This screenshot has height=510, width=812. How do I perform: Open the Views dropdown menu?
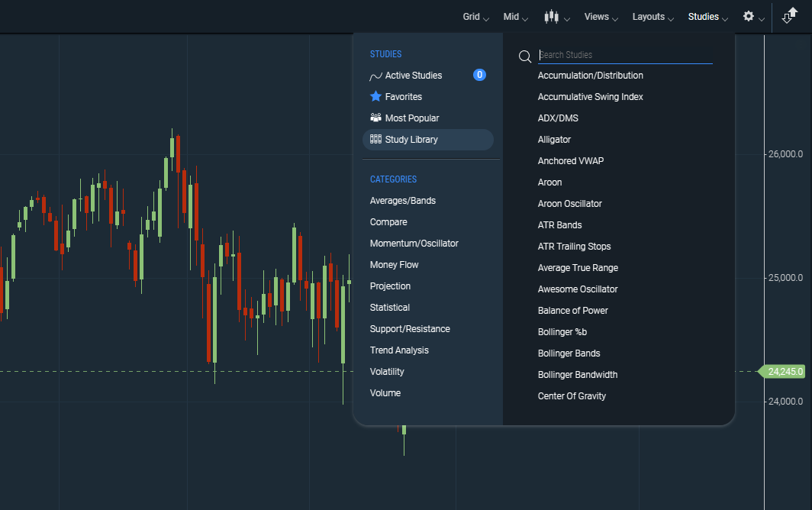pyautogui.click(x=601, y=17)
